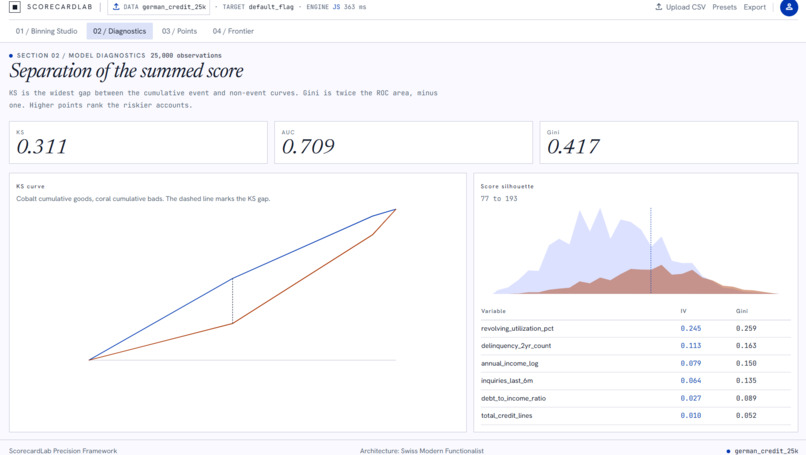Click the Upload CSV button
Viewport: 806px width, 455px height.
[680, 7]
